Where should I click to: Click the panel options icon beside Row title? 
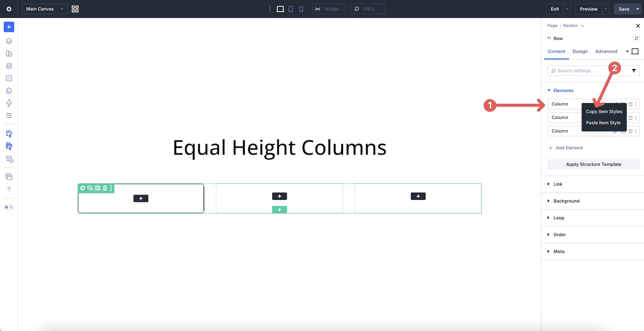point(636,38)
